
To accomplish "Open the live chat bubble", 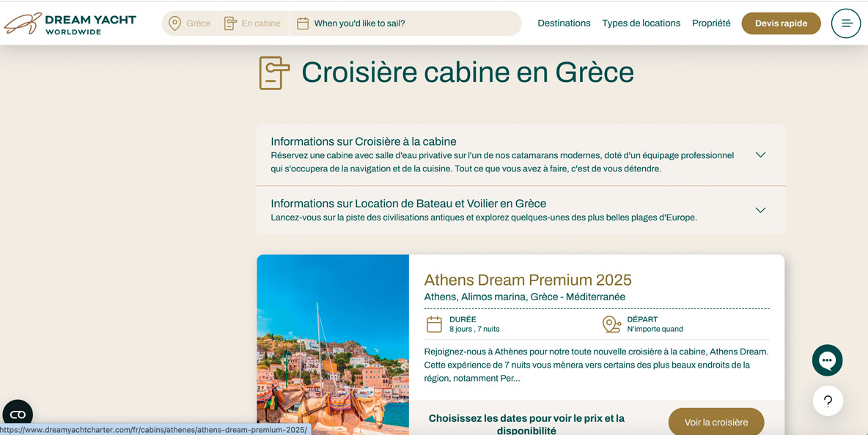I will tap(827, 360).
